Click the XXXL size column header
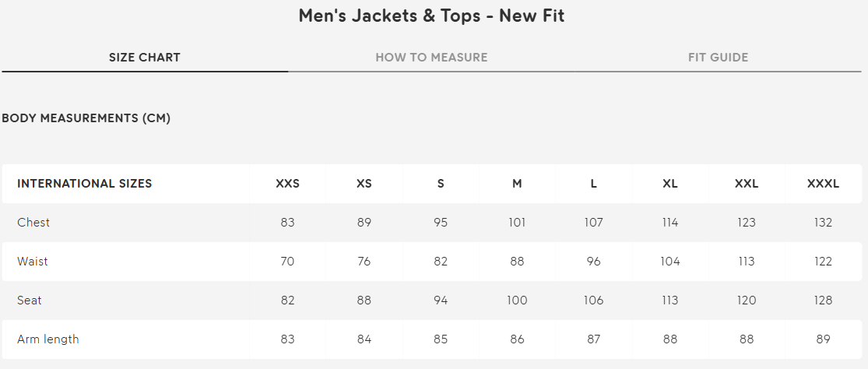This screenshot has height=369, width=868. point(823,184)
